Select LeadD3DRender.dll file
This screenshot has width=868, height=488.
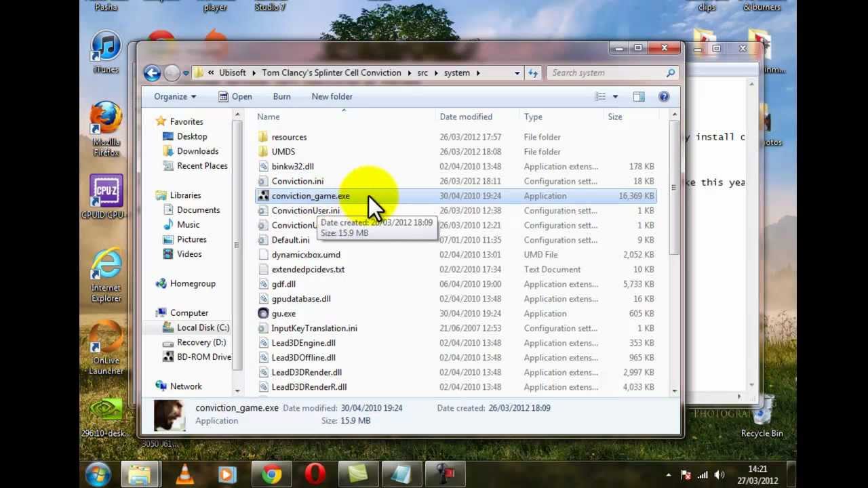(x=306, y=372)
